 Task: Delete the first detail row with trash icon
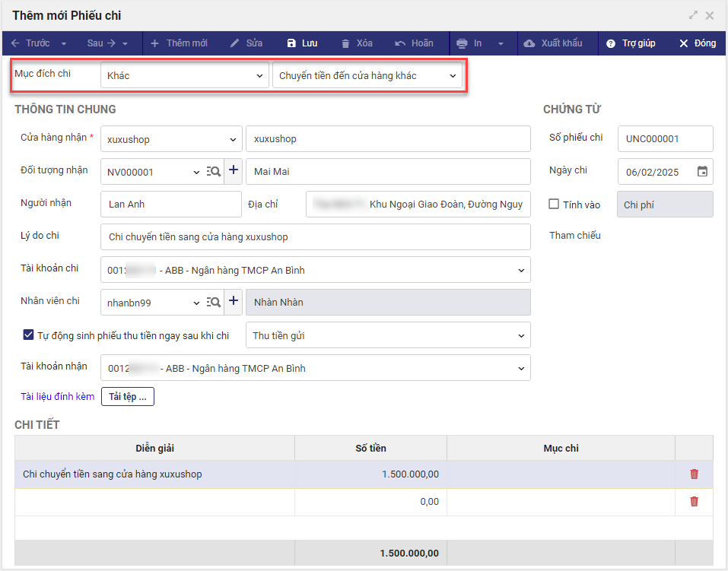coord(694,474)
